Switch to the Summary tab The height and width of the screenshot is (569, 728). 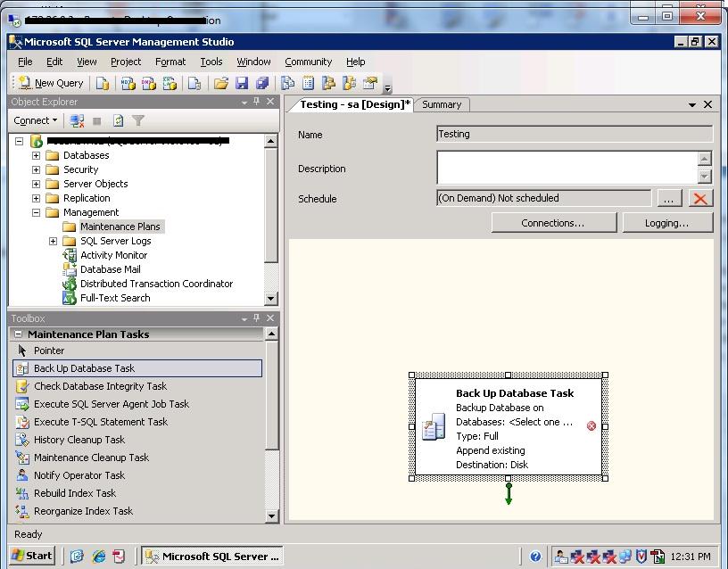pyautogui.click(x=442, y=104)
